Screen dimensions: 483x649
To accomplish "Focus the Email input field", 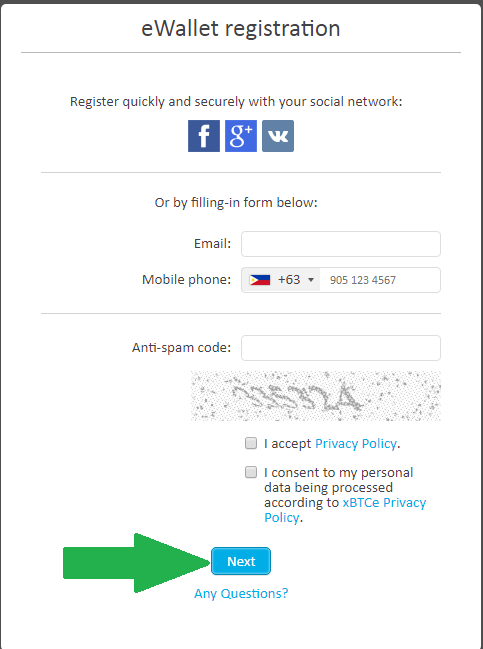I will coord(341,244).
